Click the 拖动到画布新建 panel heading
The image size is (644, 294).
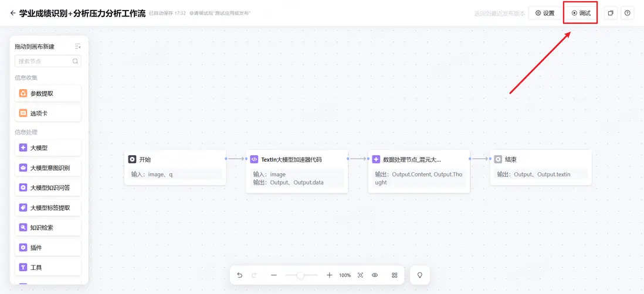35,47
